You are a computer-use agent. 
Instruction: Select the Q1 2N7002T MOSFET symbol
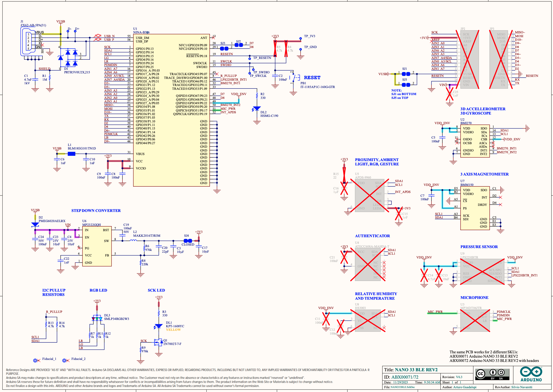tap(159, 342)
